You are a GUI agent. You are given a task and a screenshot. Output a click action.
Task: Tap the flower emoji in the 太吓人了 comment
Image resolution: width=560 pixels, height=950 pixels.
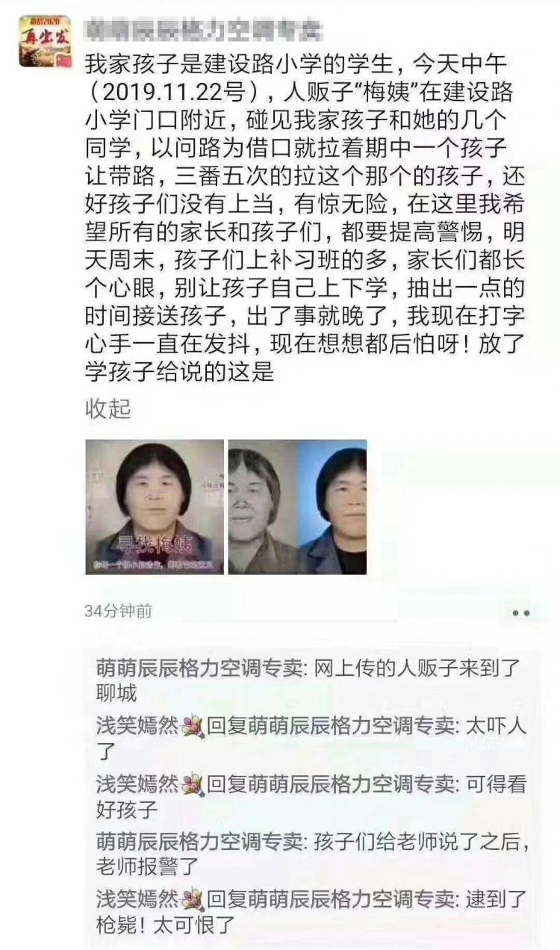pyautogui.click(x=193, y=726)
